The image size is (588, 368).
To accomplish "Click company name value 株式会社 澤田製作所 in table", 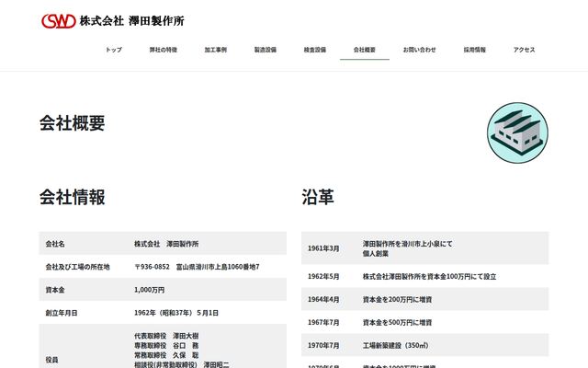I will tap(166, 244).
